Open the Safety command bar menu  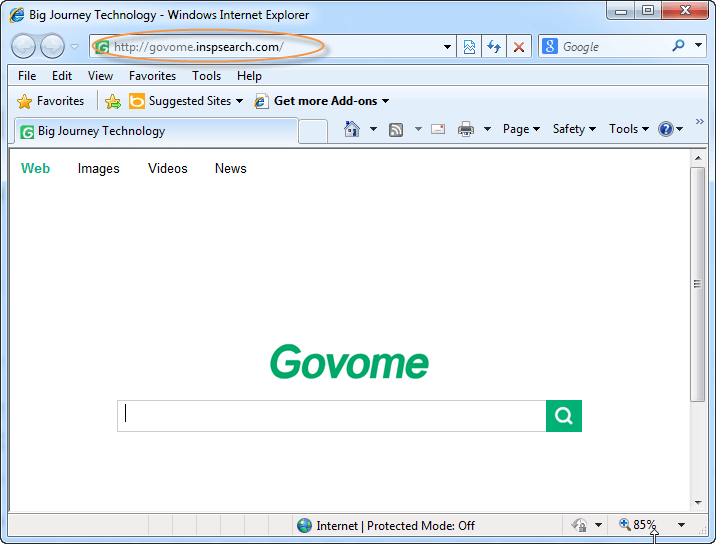[574, 129]
